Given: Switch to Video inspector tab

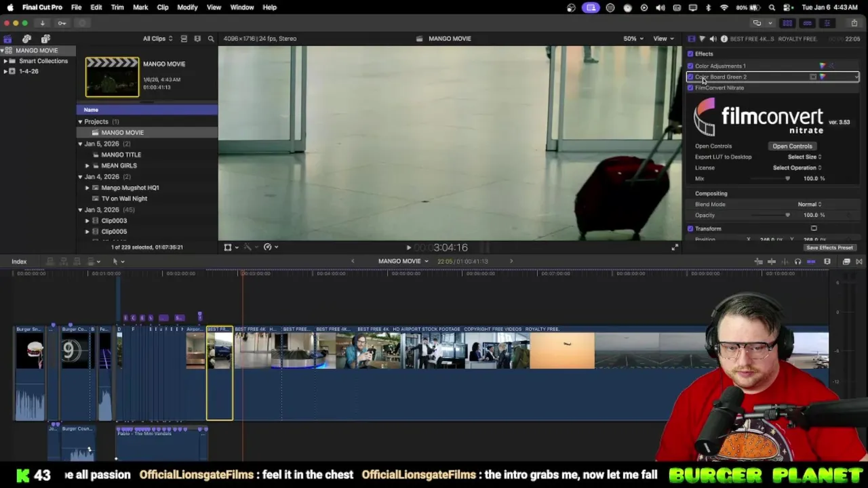Looking at the screenshot, I should pyautogui.click(x=691, y=39).
